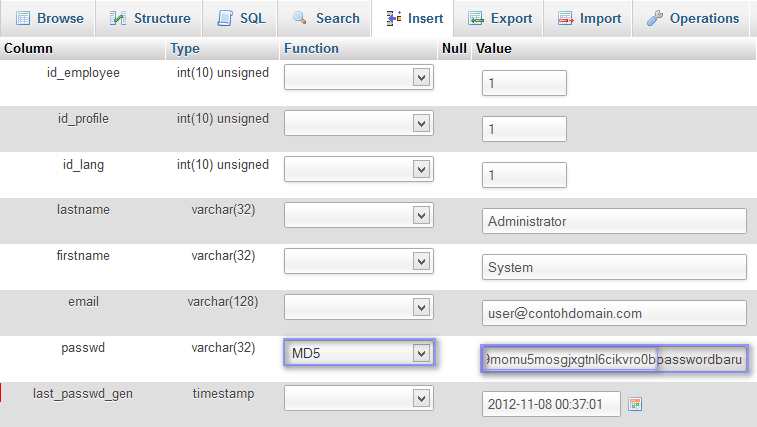Open the Import tab
Viewport: 757px width, 427px height.
coord(589,18)
